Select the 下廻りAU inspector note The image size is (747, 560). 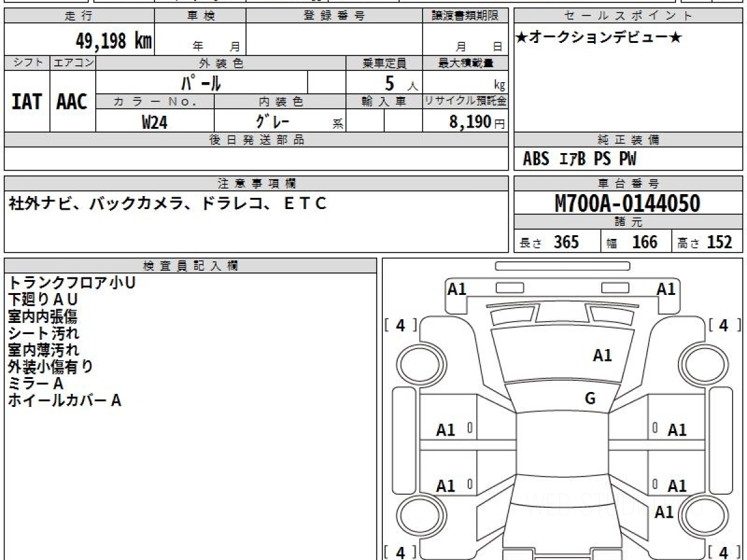43,299
